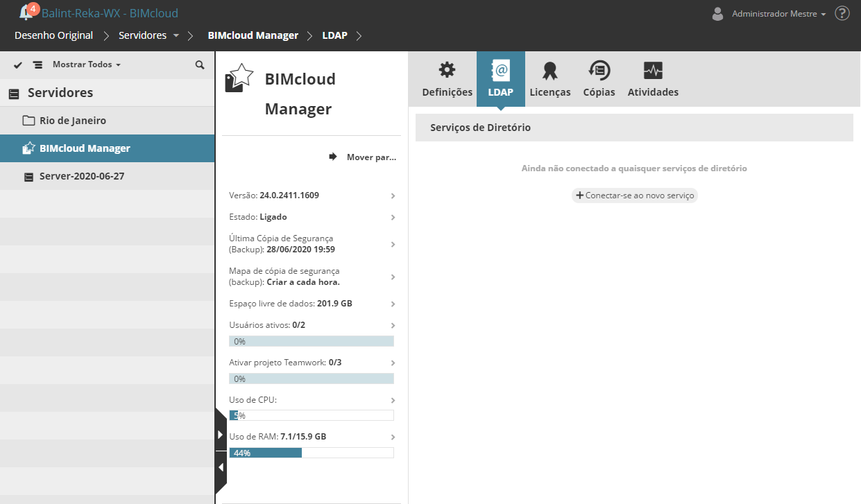The image size is (861, 504).
Task: Click BIMcloud Manager breadcrumb
Action: tap(253, 35)
